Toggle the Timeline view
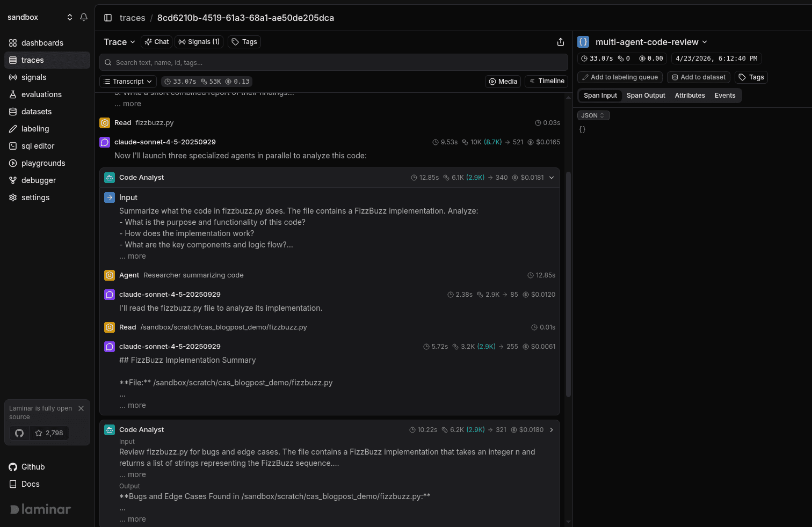The height and width of the screenshot is (527, 812). pos(546,81)
